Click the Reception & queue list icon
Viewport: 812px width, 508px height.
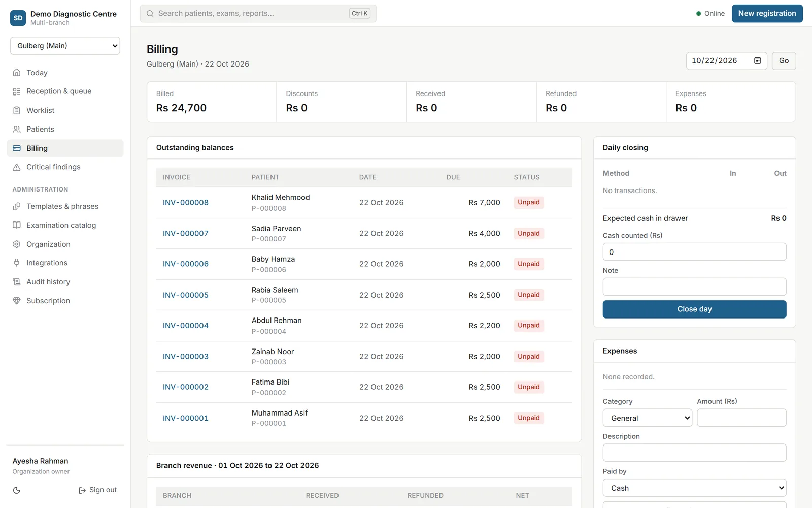click(17, 91)
